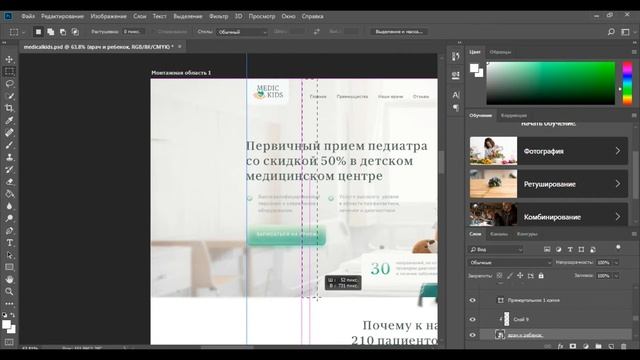Expand the Комбинирование learning category
The height and width of the screenshot is (360, 640).
[x=549, y=214]
